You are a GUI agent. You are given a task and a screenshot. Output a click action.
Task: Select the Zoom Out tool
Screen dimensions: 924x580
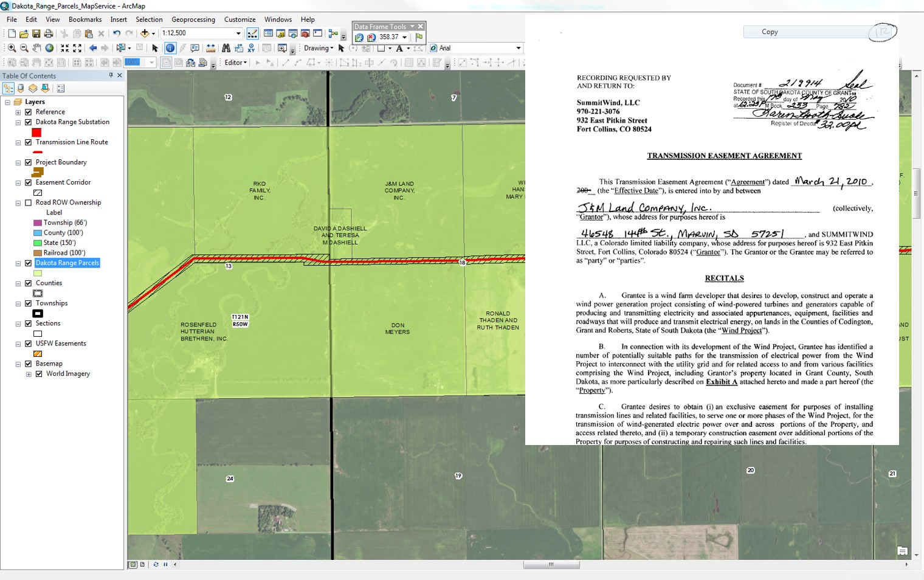(x=24, y=48)
